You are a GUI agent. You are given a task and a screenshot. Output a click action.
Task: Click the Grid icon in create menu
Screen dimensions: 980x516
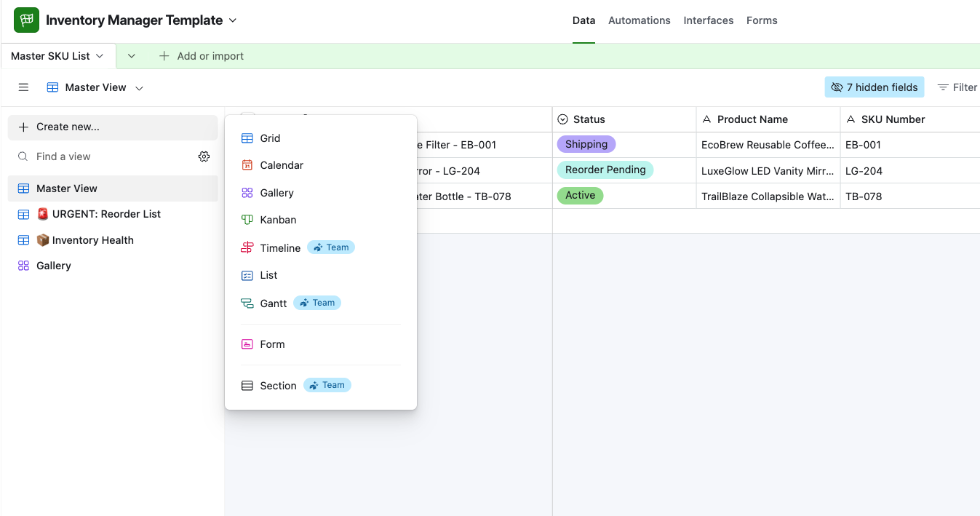(x=247, y=138)
